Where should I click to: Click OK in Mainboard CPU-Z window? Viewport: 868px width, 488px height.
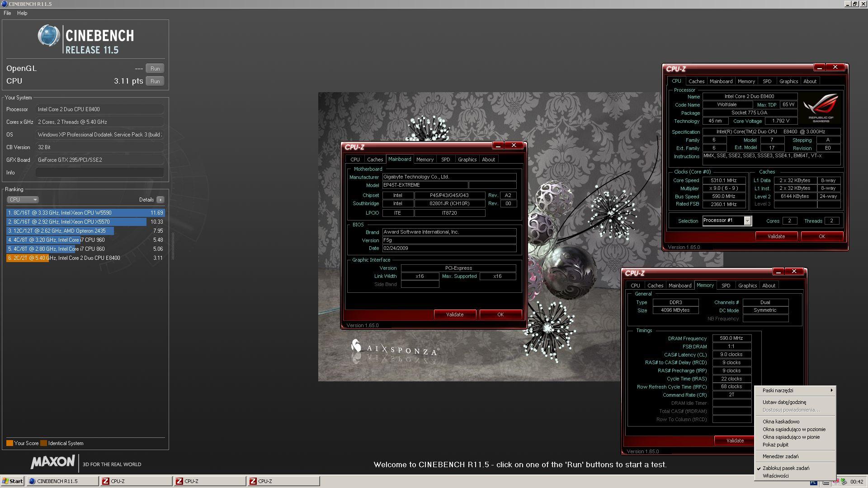pos(500,314)
